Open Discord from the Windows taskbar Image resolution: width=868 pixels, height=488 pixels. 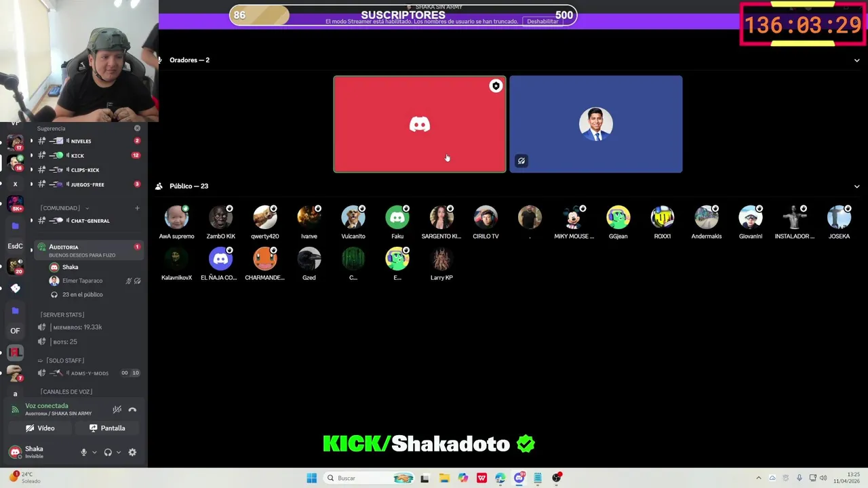point(519,478)
